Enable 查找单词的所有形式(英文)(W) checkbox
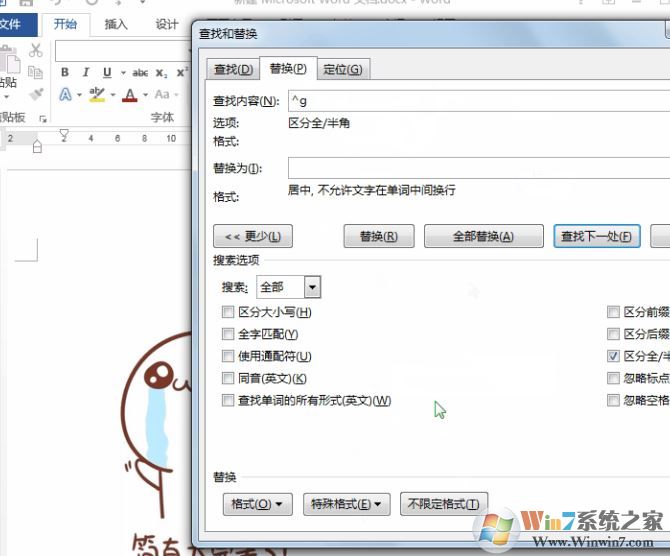This screenshot has height=556, width=670. [228, 400]
